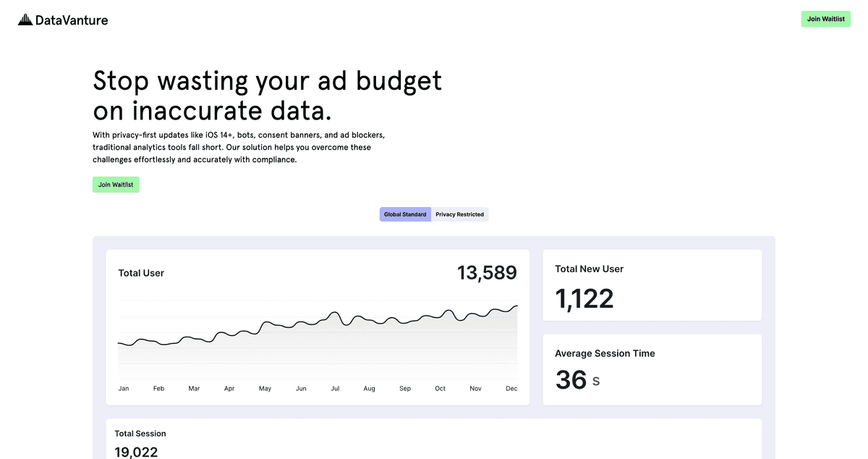Click the 36 s session time value
This screenshot has width=868, height=459.
point(577,380)
